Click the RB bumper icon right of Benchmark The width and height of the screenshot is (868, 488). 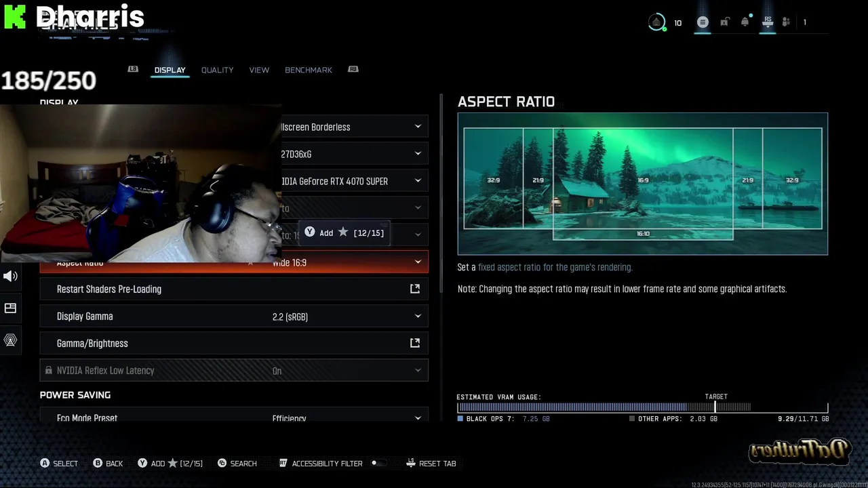point(353,69)
